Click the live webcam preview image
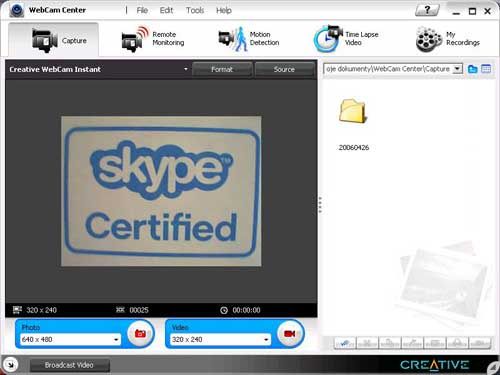Screen dimensions: 500x375 point(161,191)
